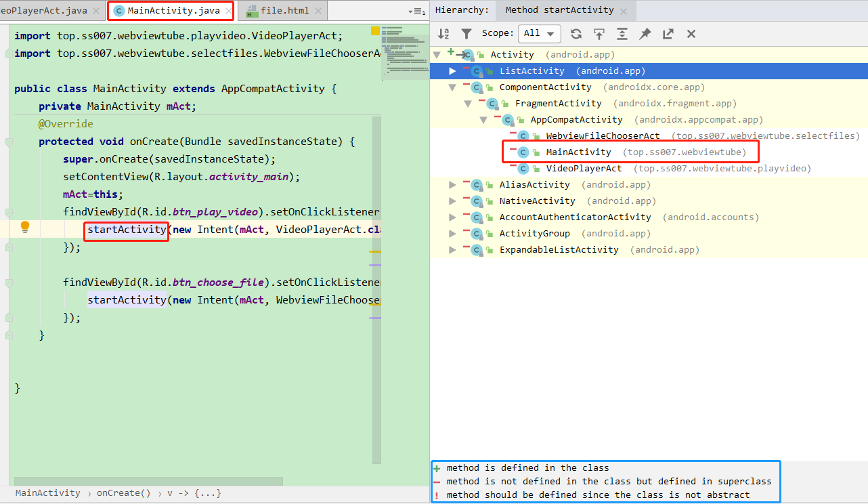Switch to the MainActivity.java tab

point(171,11)
